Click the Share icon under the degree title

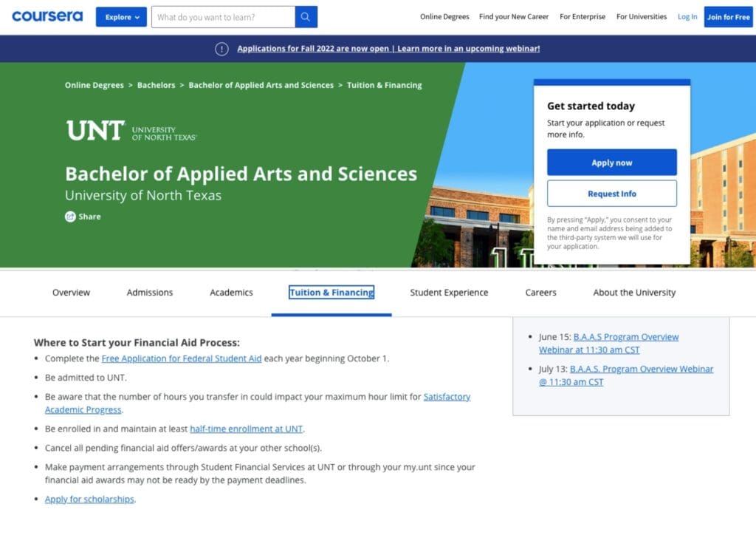[71, 217]
